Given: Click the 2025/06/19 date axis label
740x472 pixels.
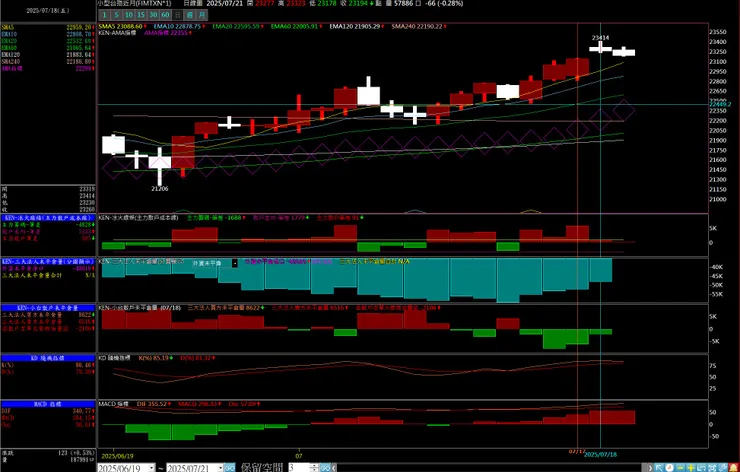Looking at the screenshot, I should pos(116,456).
